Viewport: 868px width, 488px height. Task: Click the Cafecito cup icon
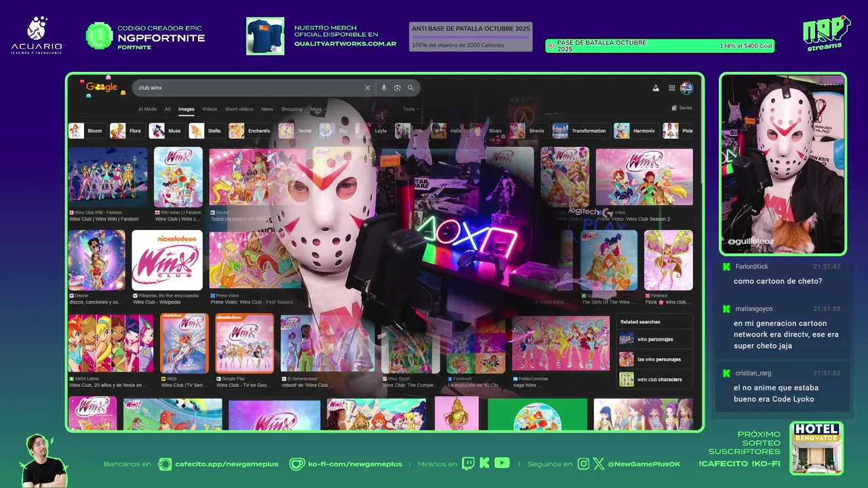[165, 464]
